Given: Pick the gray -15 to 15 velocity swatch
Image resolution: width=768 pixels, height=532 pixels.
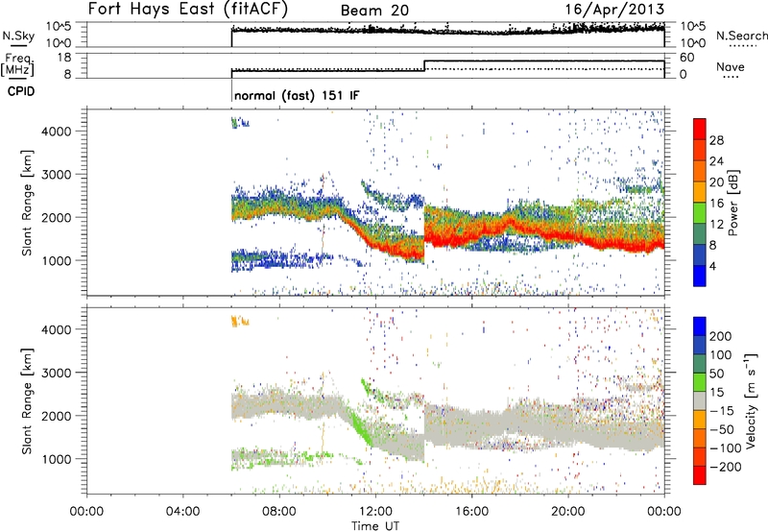Looking at the screenshot, I should (x=700, y=400).
